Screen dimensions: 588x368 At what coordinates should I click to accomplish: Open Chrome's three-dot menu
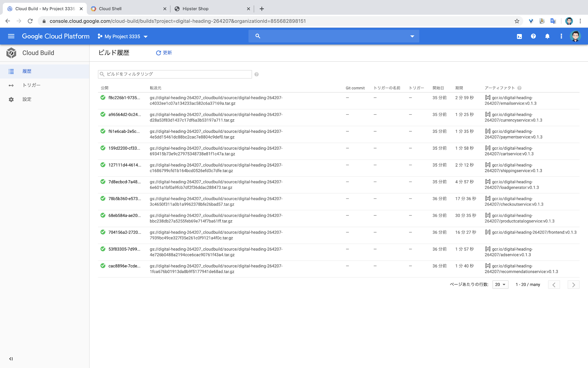click(580, 21)
